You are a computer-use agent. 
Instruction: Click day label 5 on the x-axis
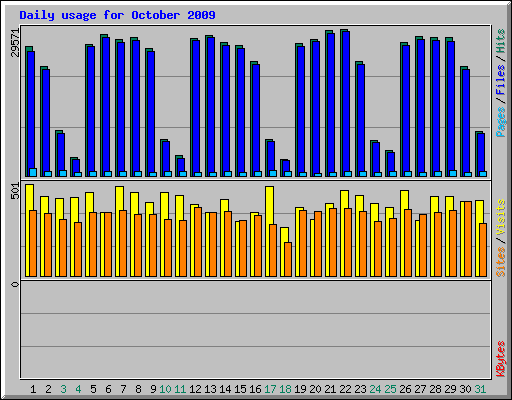tap(93, 389)
